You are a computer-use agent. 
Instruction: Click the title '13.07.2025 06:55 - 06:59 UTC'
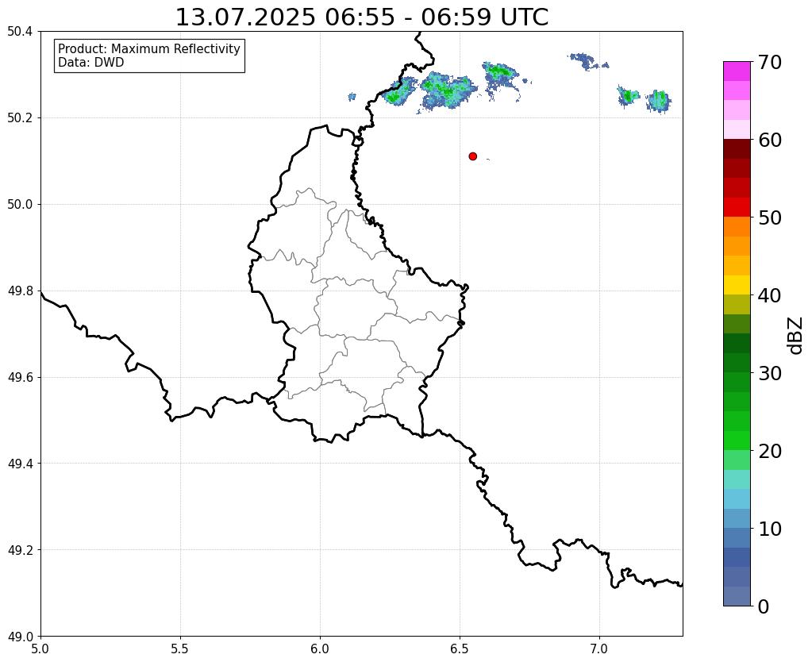(362, 17)
